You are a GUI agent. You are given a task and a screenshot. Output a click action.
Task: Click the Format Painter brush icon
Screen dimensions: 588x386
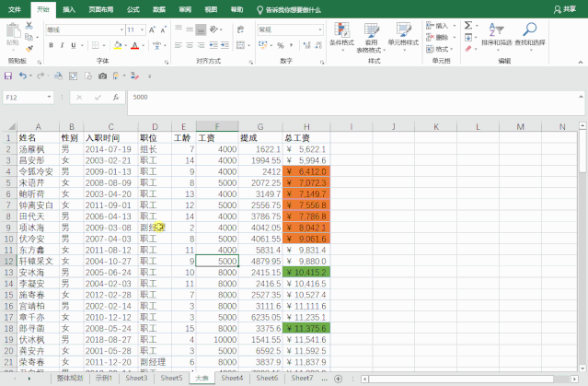point(29,49)
